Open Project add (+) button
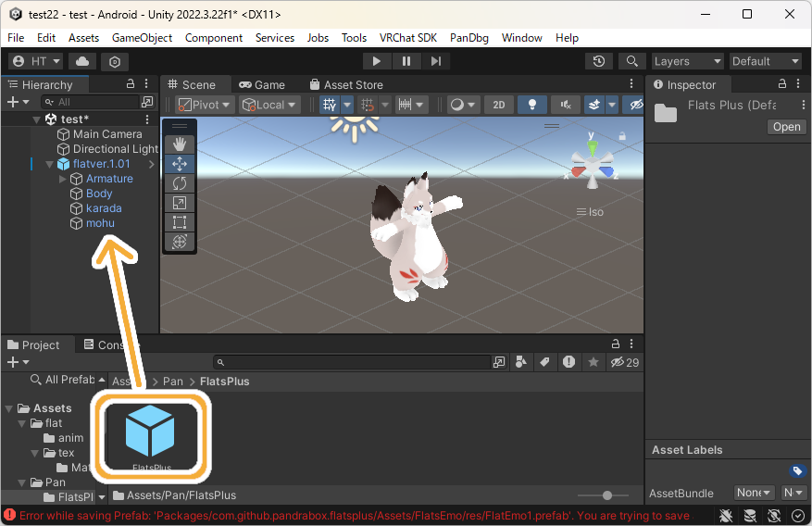Viewport: 812px width, 526px height. [18, 362]
